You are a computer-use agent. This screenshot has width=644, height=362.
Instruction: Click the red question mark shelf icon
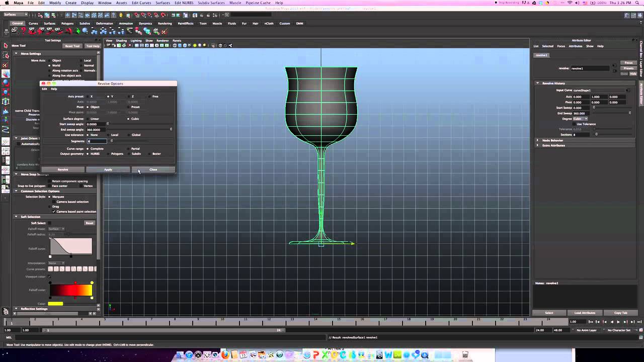(23, 31)
